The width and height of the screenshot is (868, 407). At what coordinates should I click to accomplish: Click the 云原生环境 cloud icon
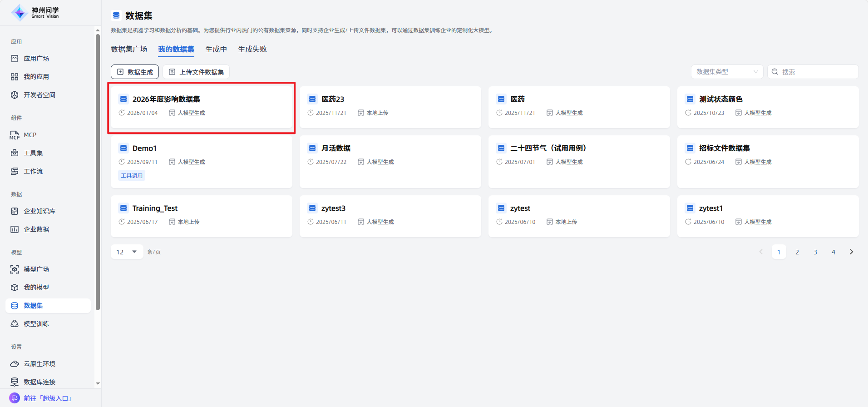point(15,364)
